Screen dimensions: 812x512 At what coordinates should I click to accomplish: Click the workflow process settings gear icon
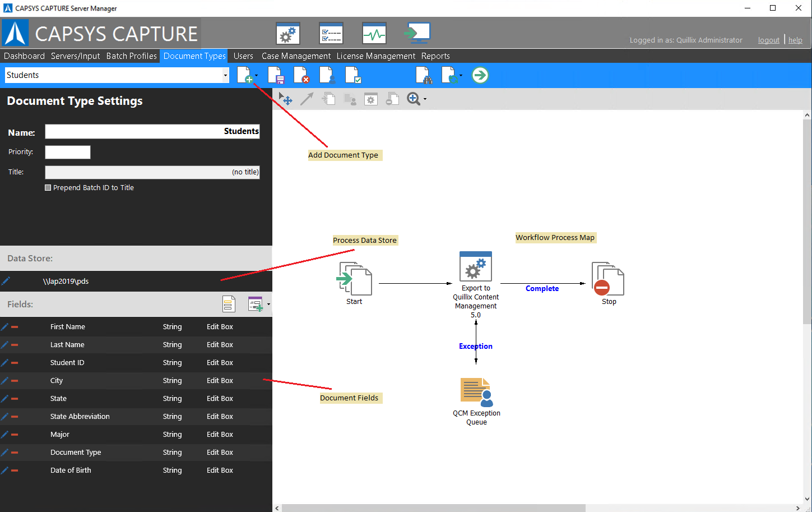(371, 99)
